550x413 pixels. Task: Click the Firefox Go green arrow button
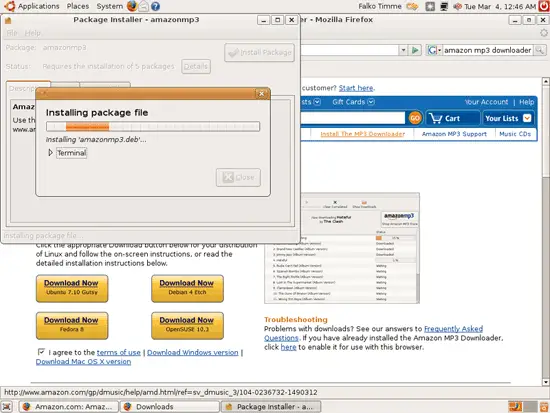tap(415, 50)
